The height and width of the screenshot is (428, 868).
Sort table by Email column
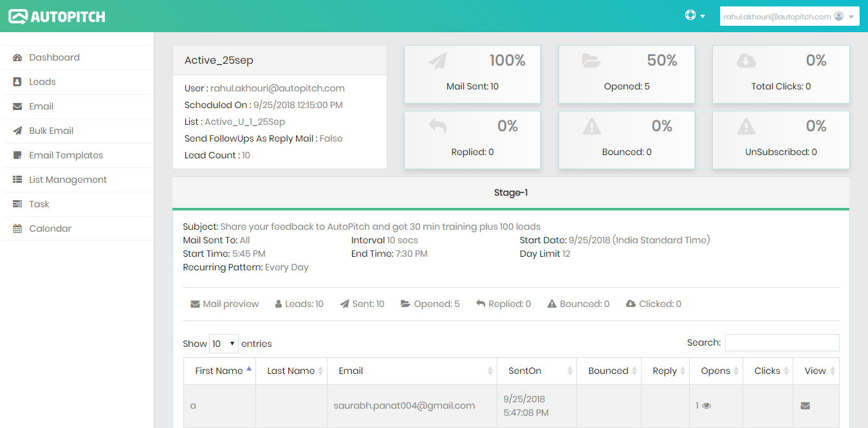(412, 371)
